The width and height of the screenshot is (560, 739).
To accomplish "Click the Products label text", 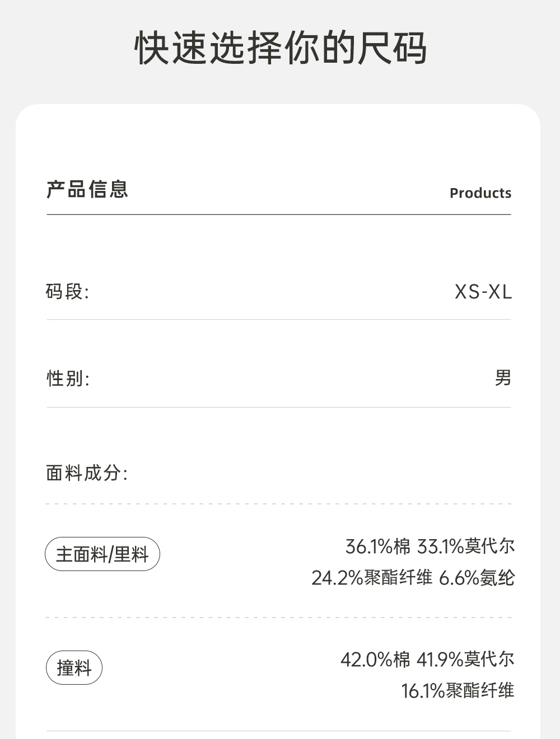I will [x=480, y=193].
